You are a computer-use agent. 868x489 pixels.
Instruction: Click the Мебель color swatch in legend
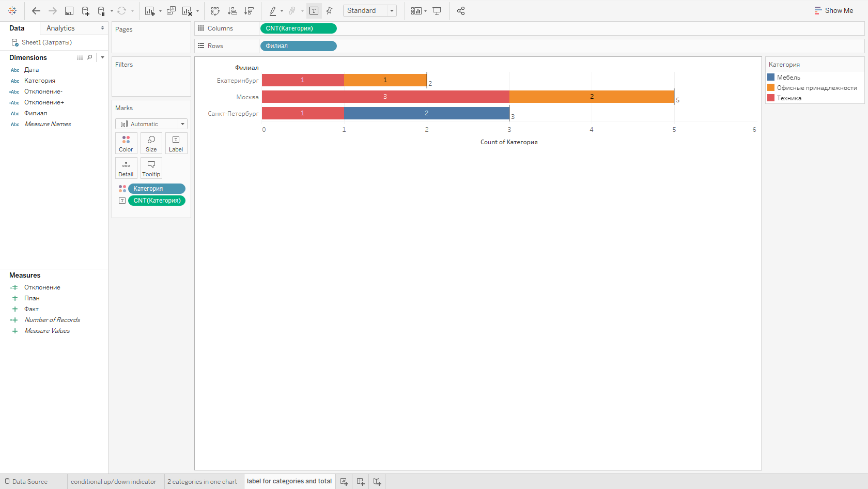[x=771, y=77]
